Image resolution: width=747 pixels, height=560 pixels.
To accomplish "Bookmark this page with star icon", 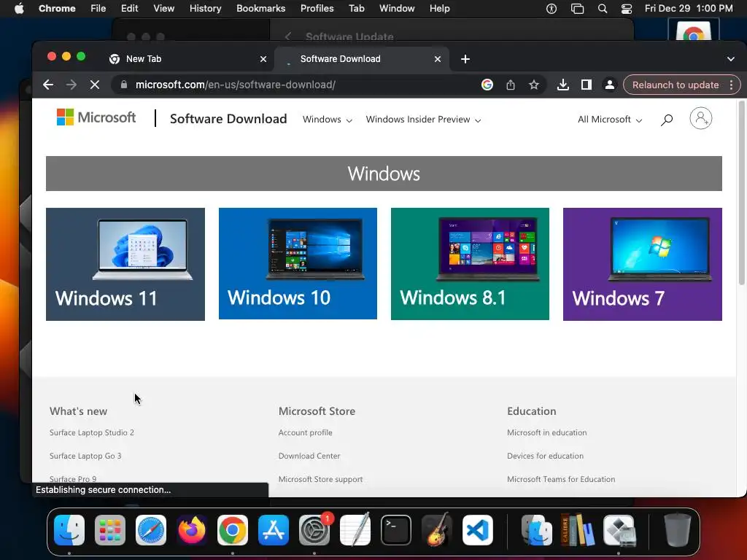I will tap(533, 85).
